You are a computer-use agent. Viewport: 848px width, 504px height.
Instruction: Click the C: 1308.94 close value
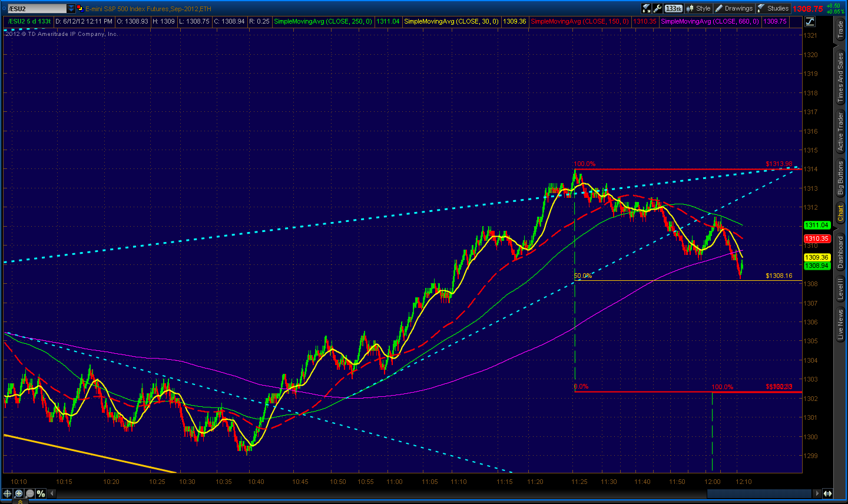pos(229,21)
